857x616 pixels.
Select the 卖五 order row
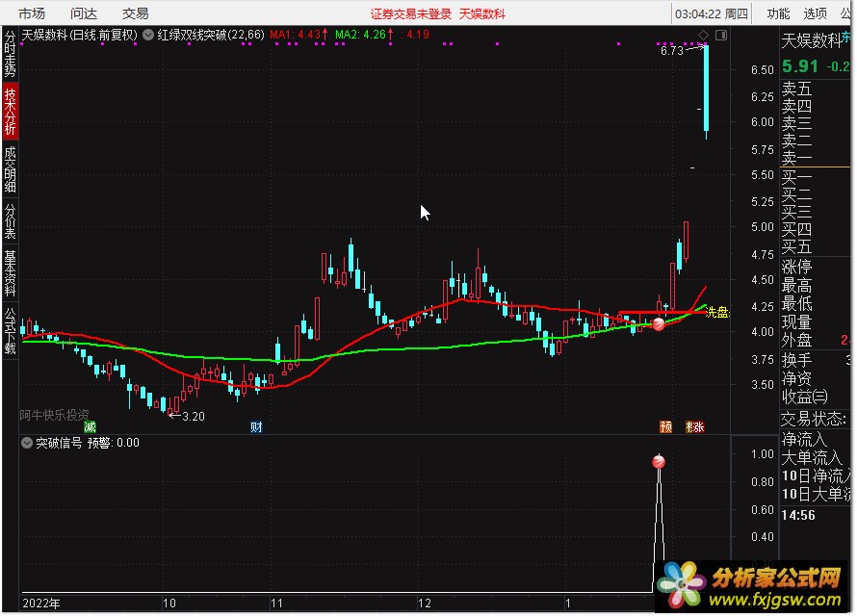pyautogui.click(x=815, y=89)
